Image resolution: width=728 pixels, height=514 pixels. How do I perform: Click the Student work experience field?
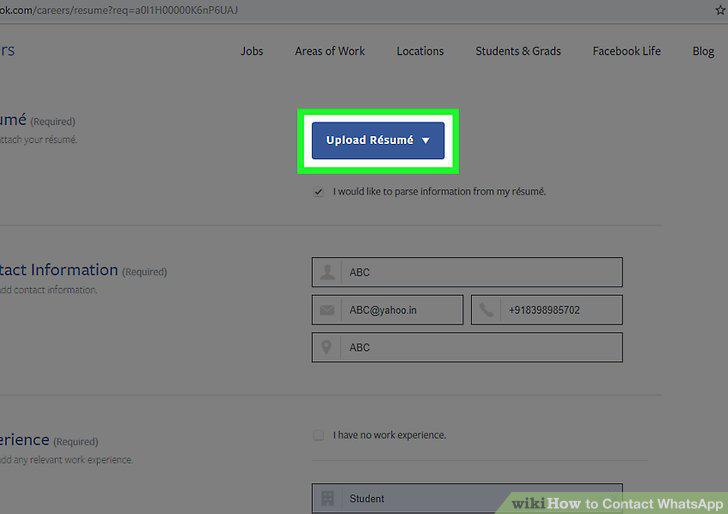point(467,498)
